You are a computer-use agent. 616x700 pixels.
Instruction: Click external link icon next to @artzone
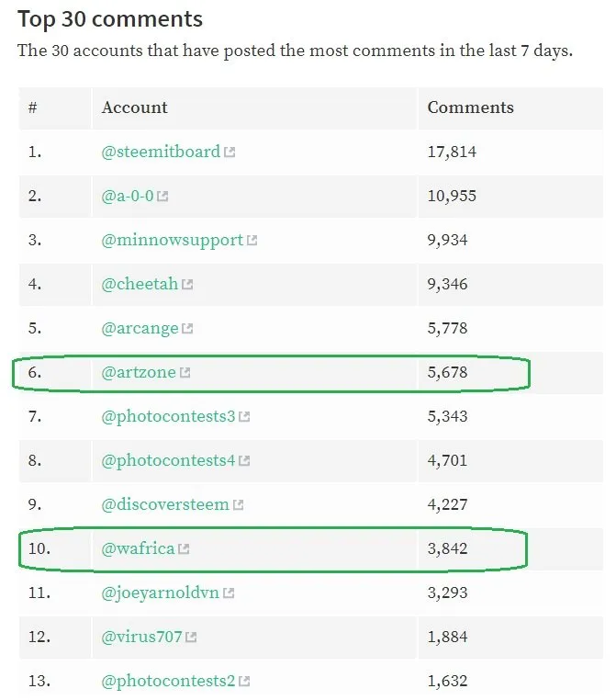(x=185, y=372)
